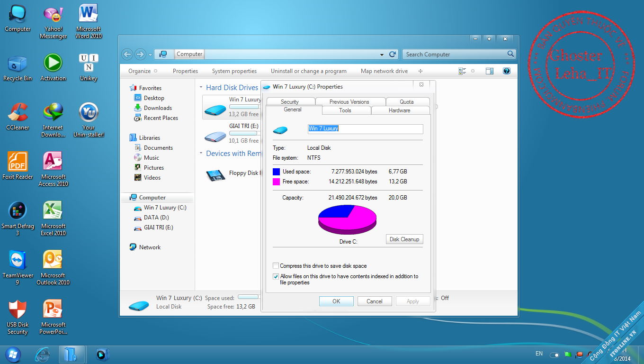The height and width of the screenshot is (364, 644).
Task: Open Recent Places in Favorites
Action: click(x=161, y=118)
